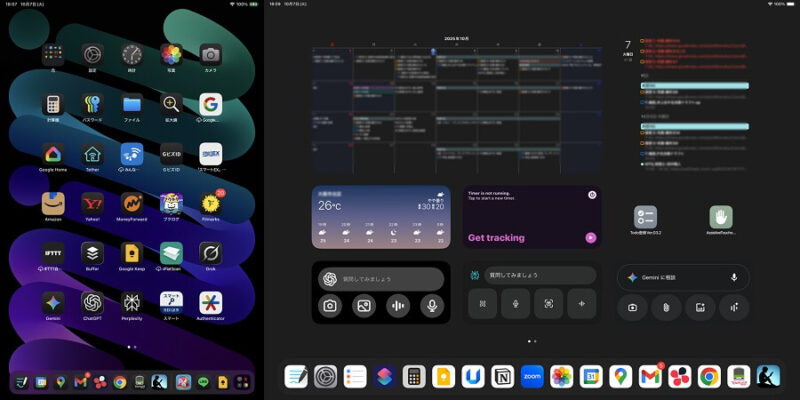Open the Amazon app
This screenshot has height=400, width=800.
tap(53, 204)
